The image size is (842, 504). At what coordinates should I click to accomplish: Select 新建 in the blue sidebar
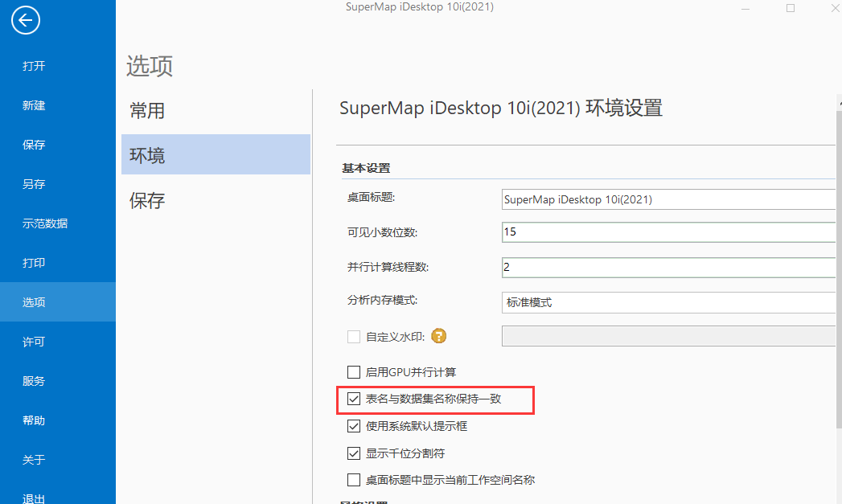[x=34, y=105]
